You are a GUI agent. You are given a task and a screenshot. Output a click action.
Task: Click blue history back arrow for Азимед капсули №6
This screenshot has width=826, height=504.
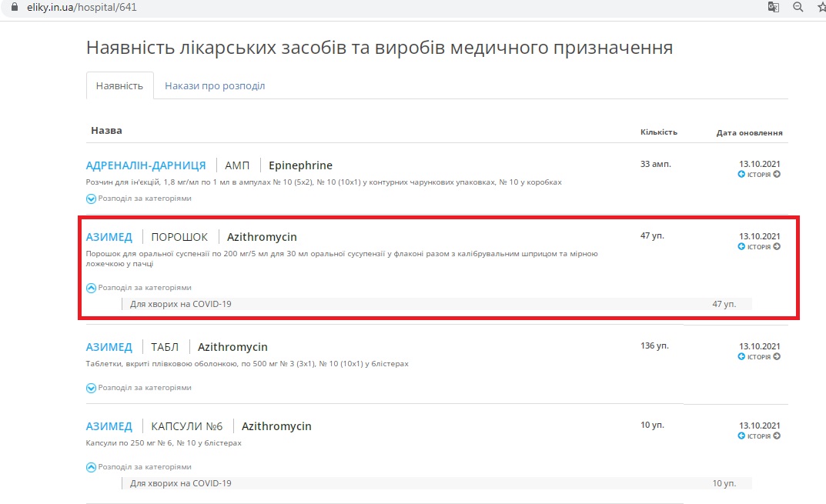click(741, 436)
